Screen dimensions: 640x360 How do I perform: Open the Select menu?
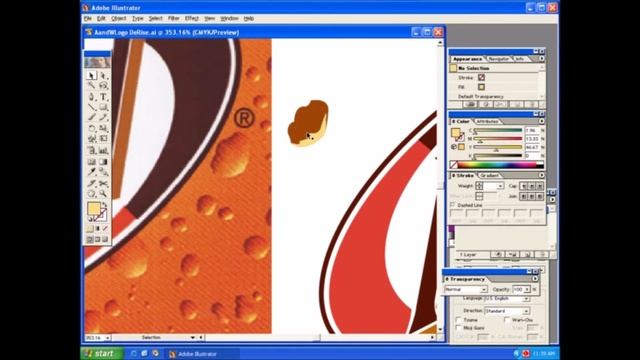point(155,18)
